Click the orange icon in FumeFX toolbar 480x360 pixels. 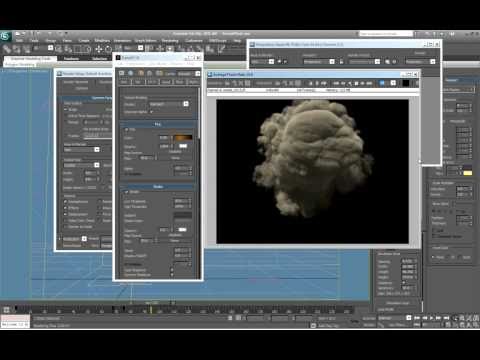pos(140,73)
